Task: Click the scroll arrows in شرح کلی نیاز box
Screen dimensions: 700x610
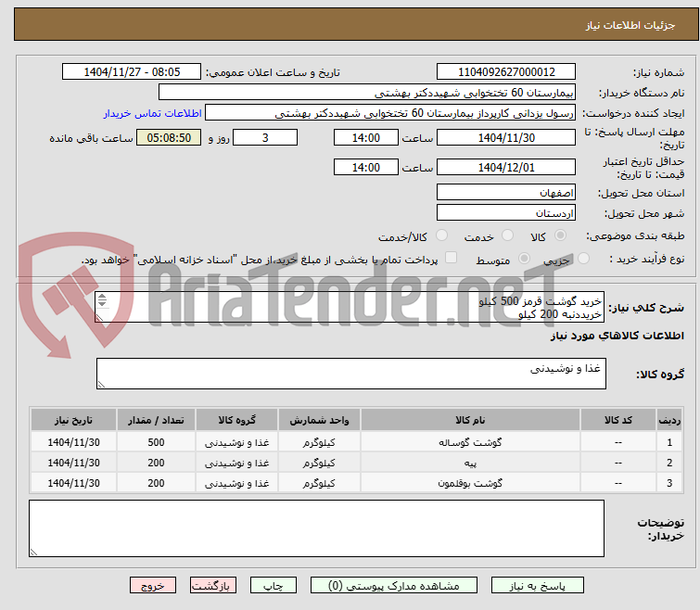Action: pyautogui.click(x=102, y=299)
